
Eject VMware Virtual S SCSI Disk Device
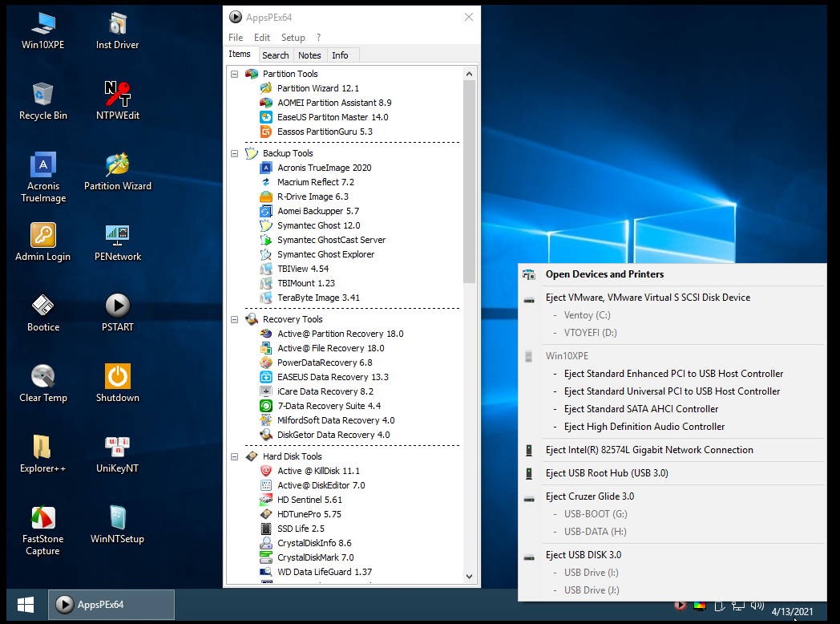click(672, 298)
